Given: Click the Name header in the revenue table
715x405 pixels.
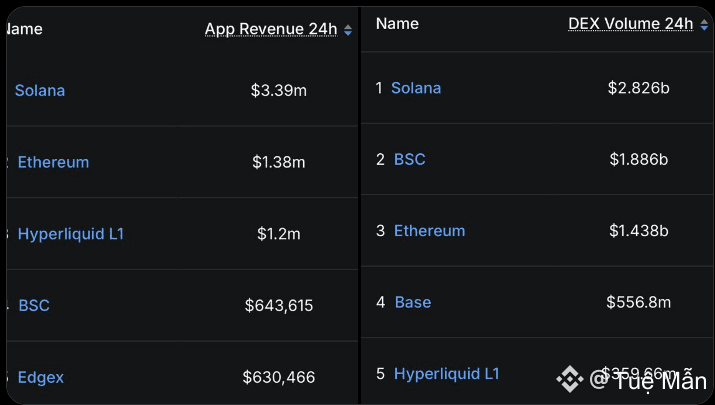Looking at the screenshot, I should point(24,29).
